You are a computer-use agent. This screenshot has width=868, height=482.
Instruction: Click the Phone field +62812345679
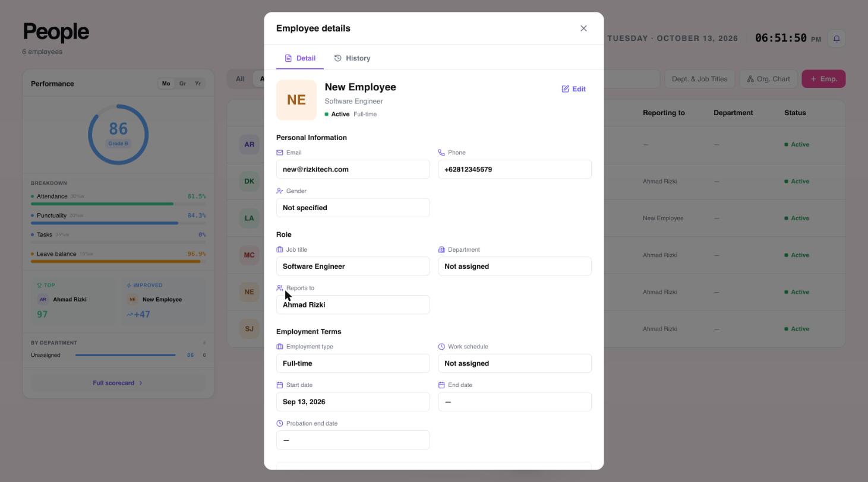point(515,169)
